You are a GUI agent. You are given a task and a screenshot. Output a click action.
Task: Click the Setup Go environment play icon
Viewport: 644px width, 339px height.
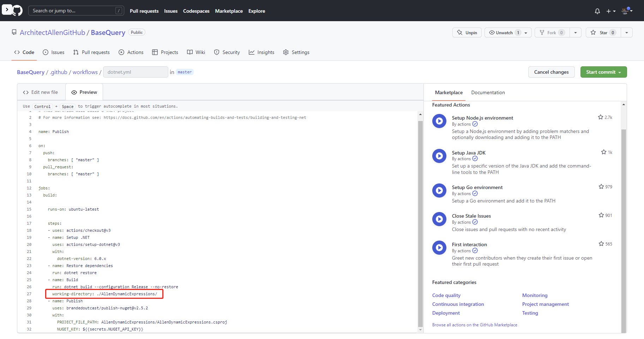tap(439, 190)
